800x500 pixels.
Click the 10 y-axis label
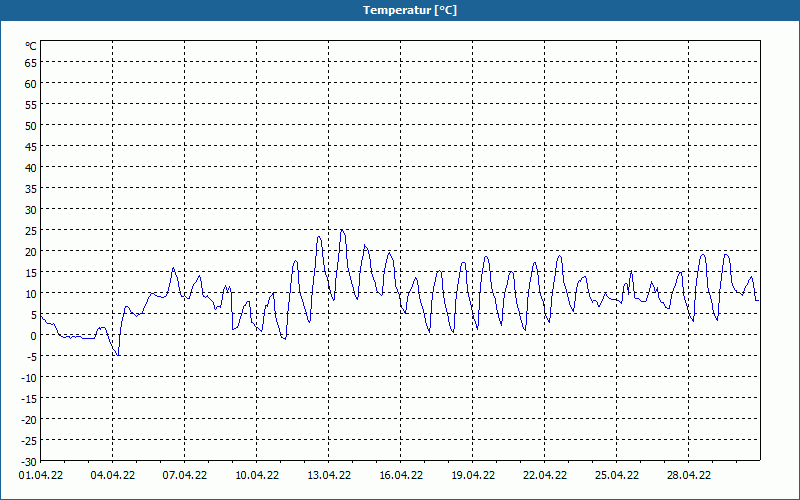(31, 294)
